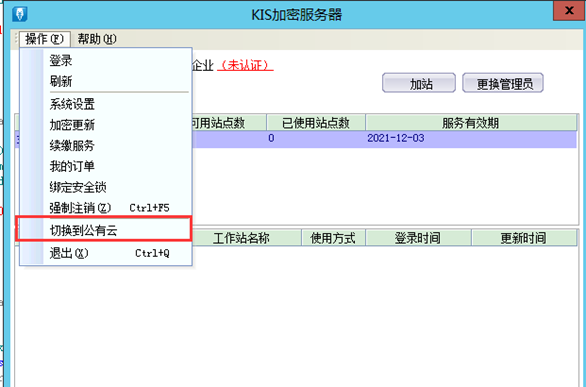Viewport: 586px width, 387px height.
Task: Click the 登录时间 column header
Action: point(418,238)
